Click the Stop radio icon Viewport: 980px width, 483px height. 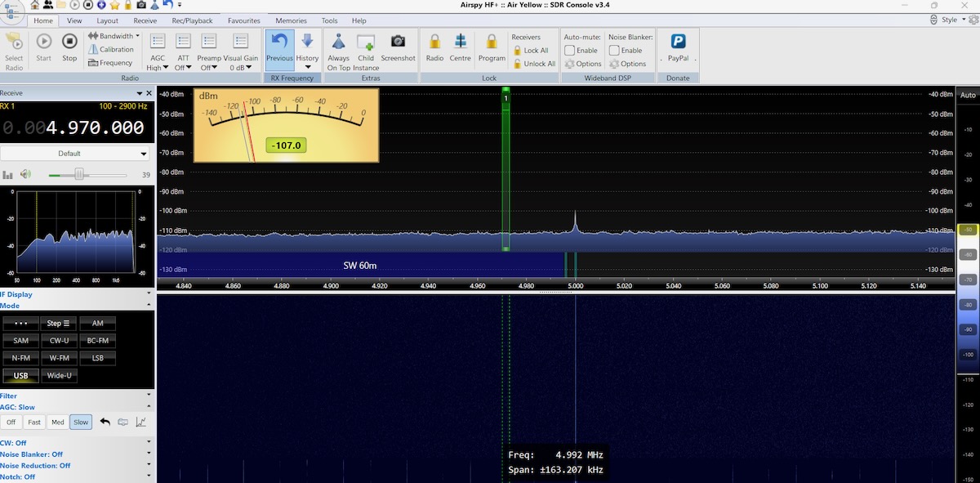[x=69, y=42]
